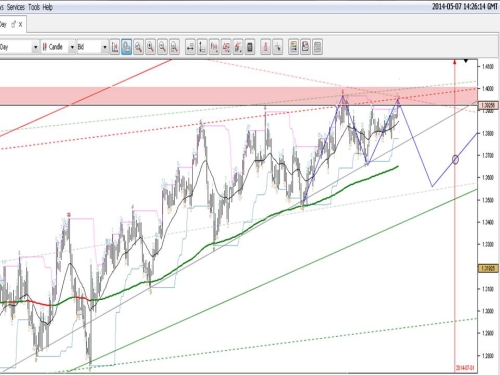Close the Day chart tab
This screenshot has height=375, width=500.
click(21, 24)
